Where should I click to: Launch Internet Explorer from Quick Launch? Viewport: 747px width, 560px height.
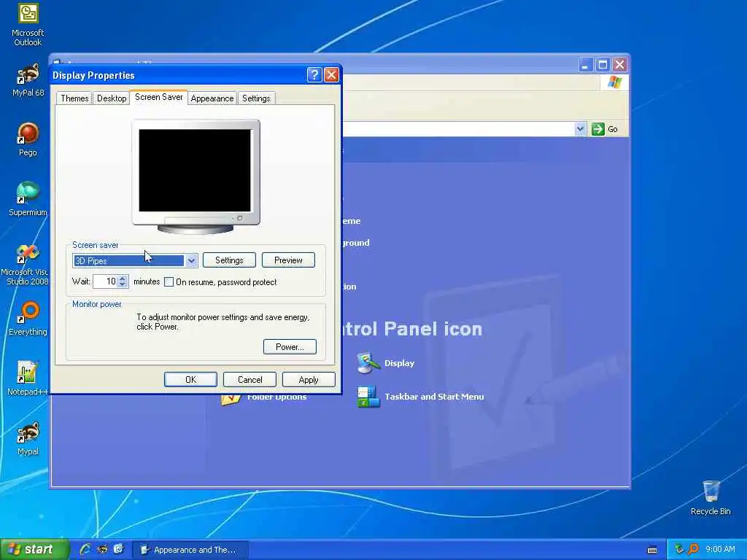click(85, 549)
